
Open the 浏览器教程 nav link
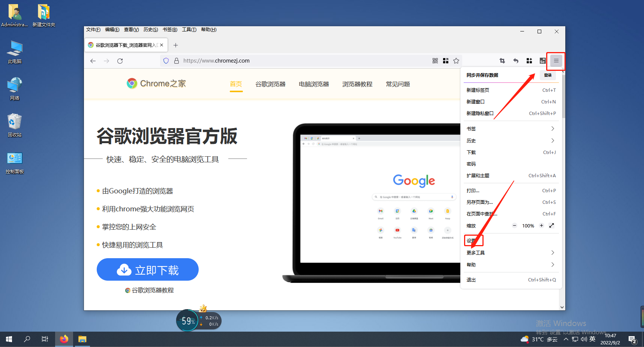(x=357, y=84)
